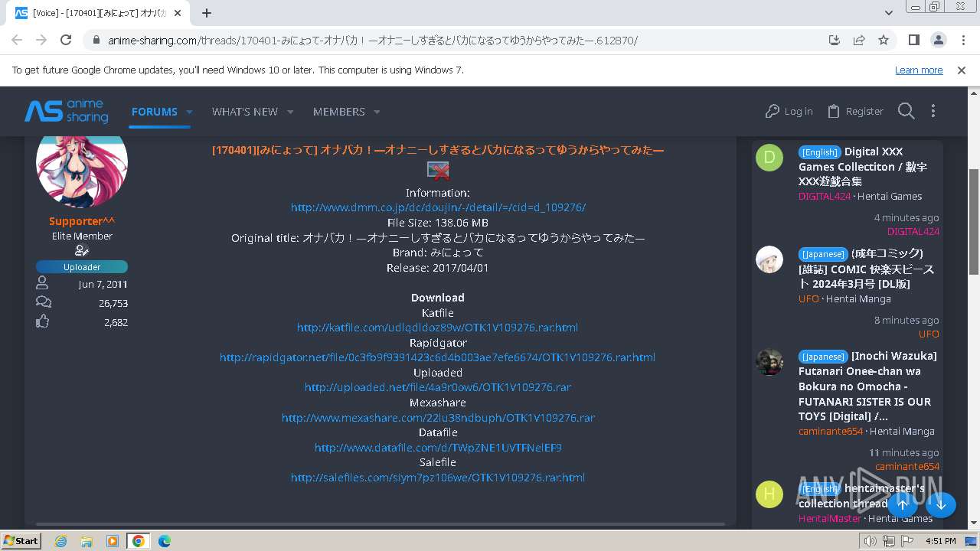Click the share page icon in address bar
This screenshot has width=980, height=551.
coord(859,40)
